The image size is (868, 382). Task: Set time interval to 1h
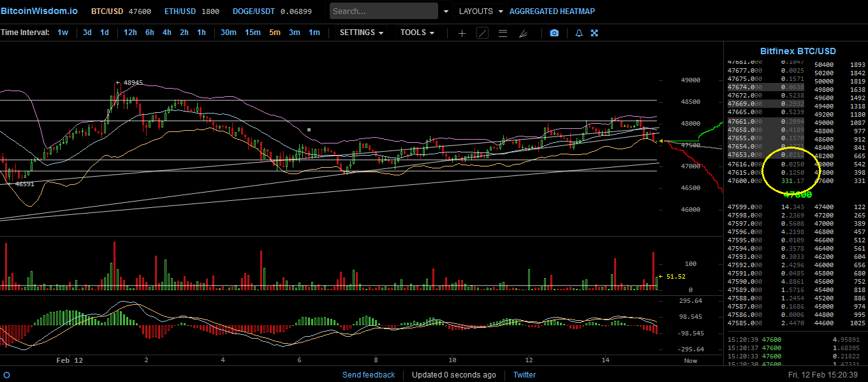202,33
